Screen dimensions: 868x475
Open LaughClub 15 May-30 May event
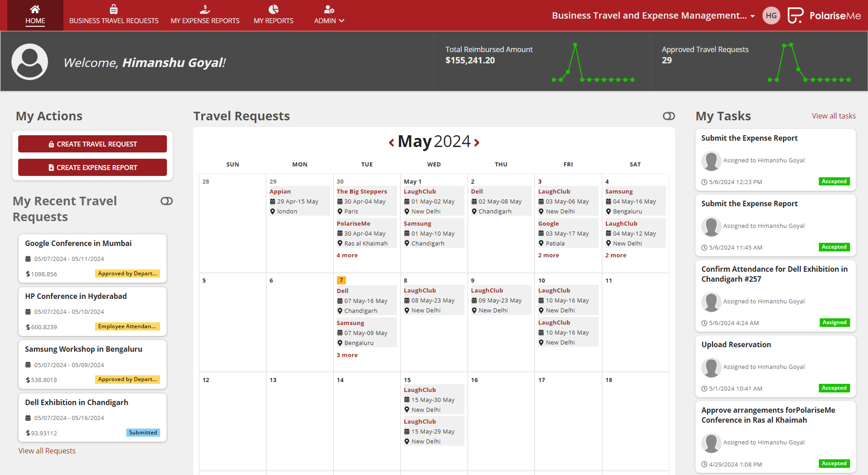pyautogui.click(x=434, y=399)
